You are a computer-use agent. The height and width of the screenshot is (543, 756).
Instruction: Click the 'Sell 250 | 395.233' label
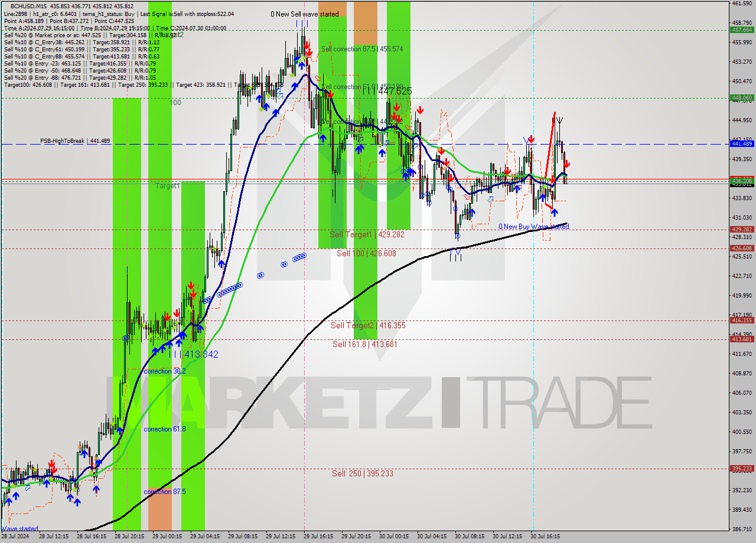362,473
